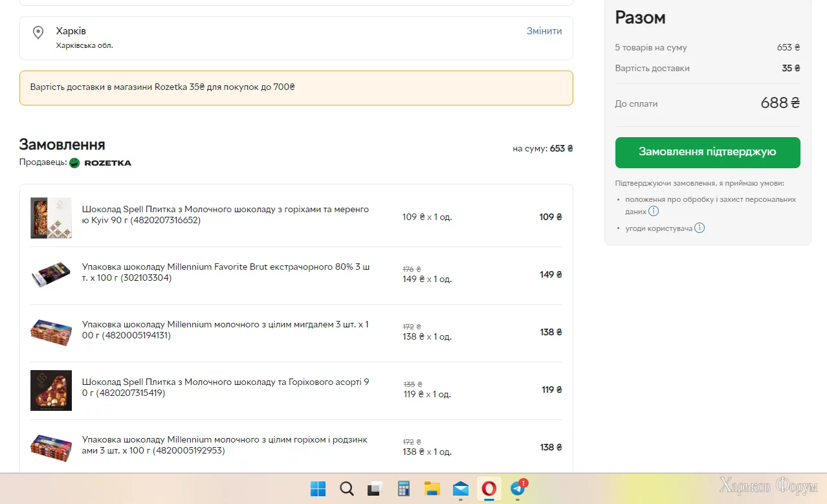
Task: Click the ROZETKA seller name
Action: click(108, 163)
